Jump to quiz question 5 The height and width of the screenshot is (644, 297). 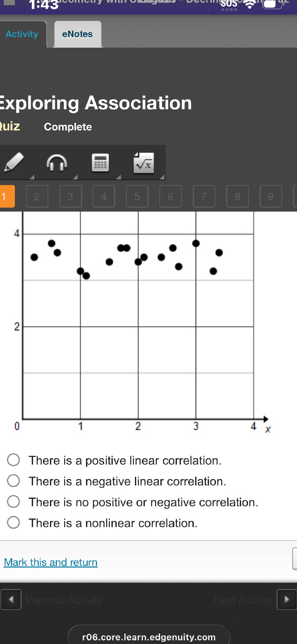(x=137, y=197)
